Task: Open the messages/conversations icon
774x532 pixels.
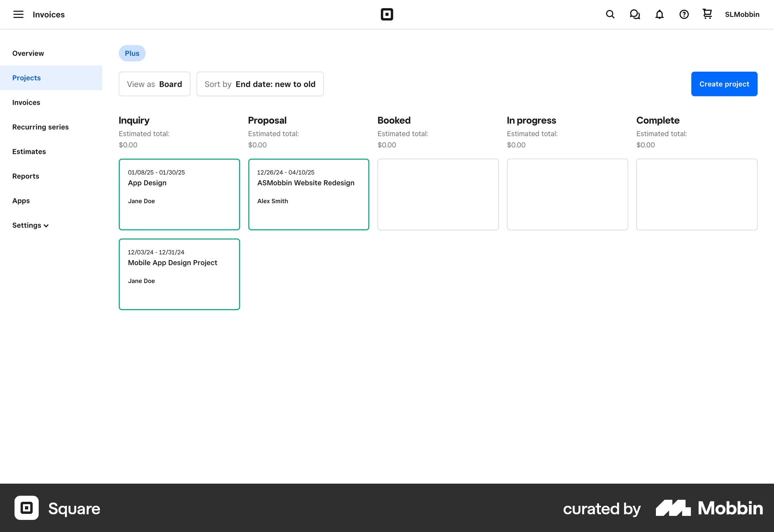Action: click(x=635, y=14)
